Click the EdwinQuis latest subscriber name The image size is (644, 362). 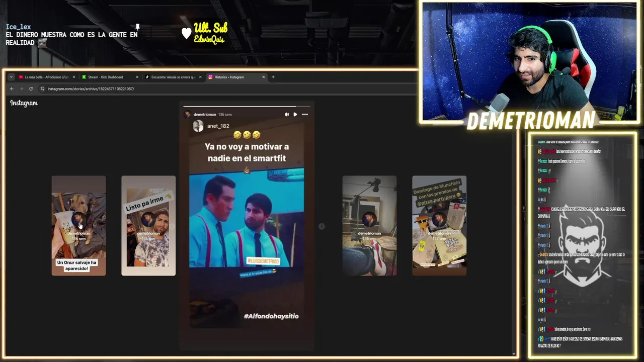click(209, 39)
